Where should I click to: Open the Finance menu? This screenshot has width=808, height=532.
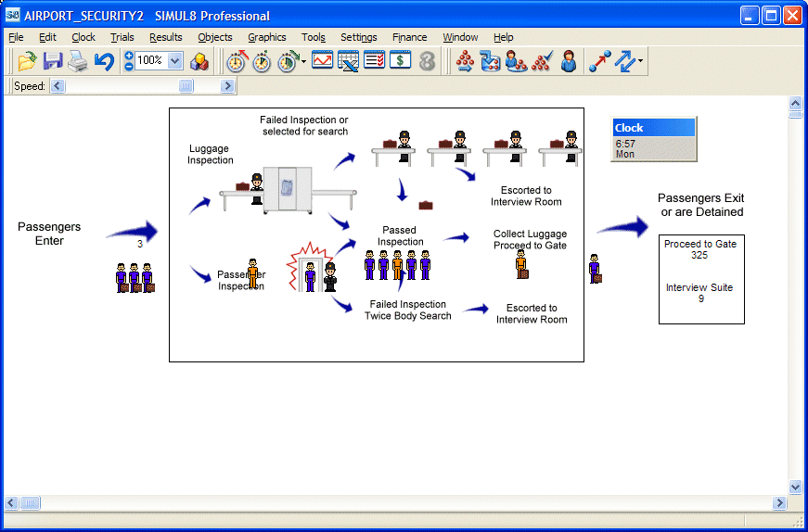coord(409,37)
